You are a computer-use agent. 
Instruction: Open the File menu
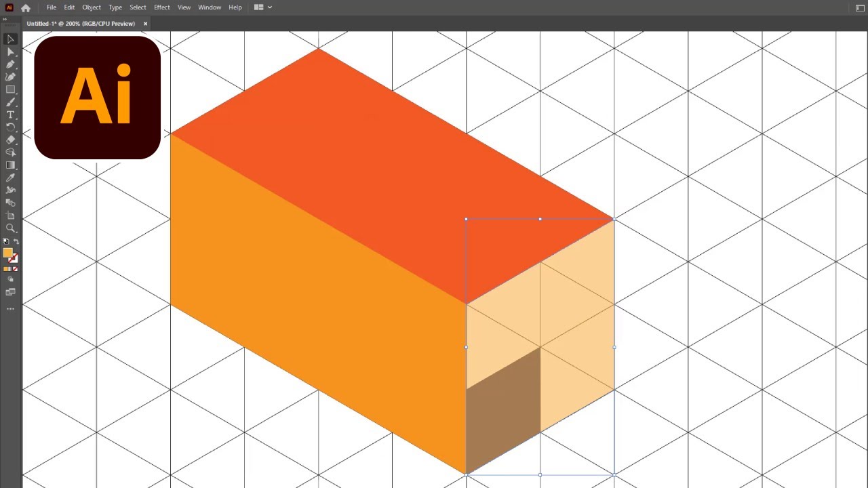coord(52,7)
